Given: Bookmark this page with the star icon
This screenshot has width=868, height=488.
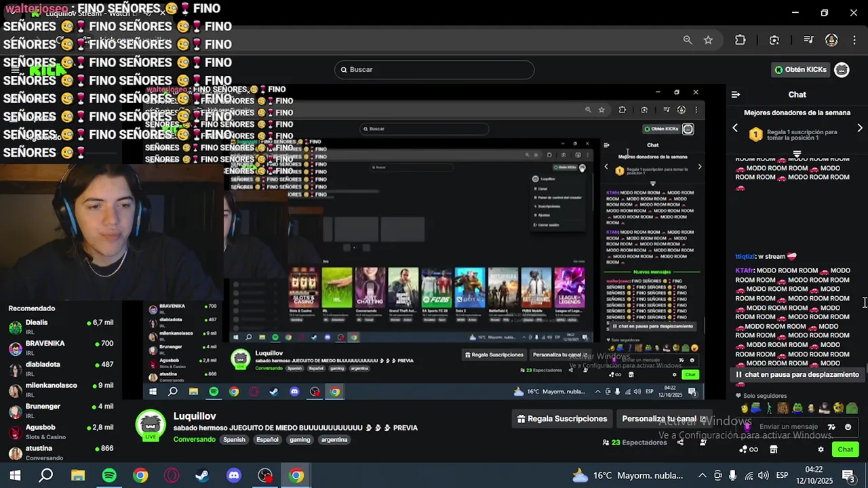Looking at the screenshot, I should point(708,40).
